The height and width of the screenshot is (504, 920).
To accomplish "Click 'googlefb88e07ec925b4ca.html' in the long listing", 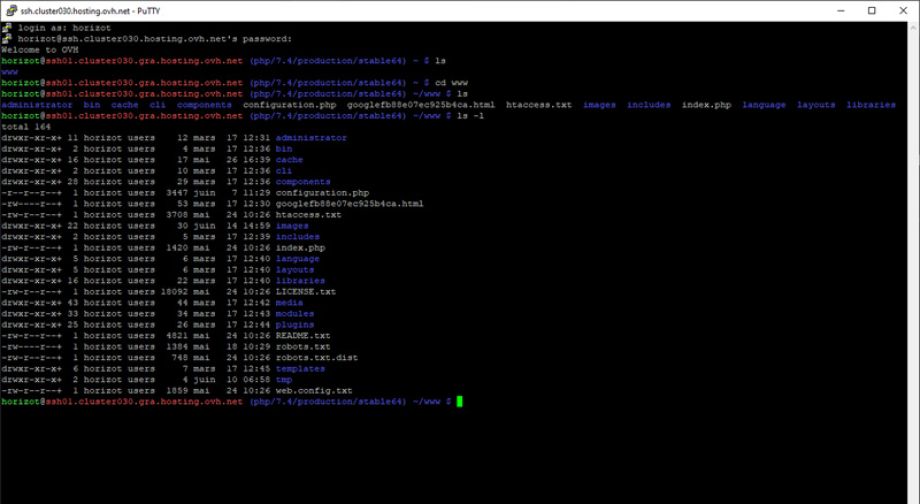I will 349,204.
